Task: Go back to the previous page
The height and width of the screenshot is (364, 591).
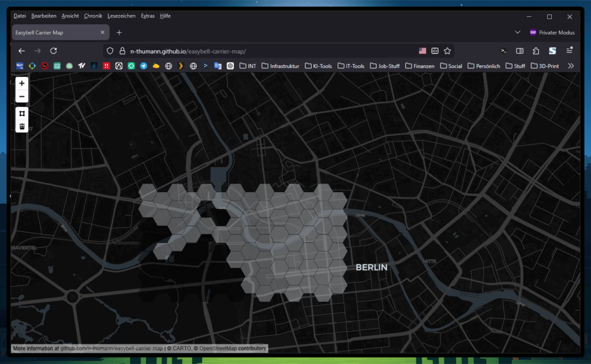Action: pyautogui.click(x=22, y=51)
